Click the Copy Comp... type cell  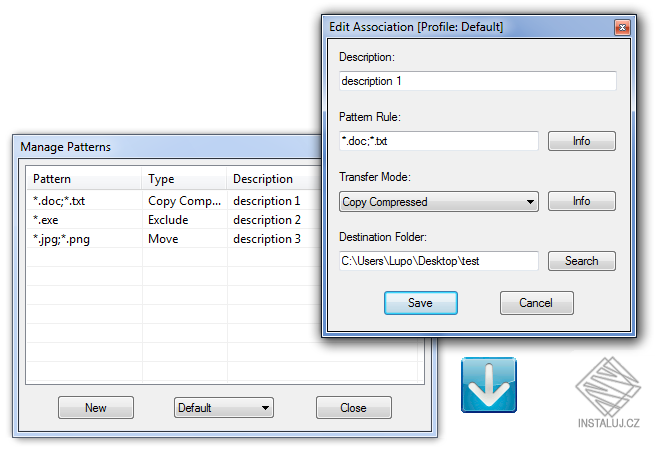click(x=185, y=201)
